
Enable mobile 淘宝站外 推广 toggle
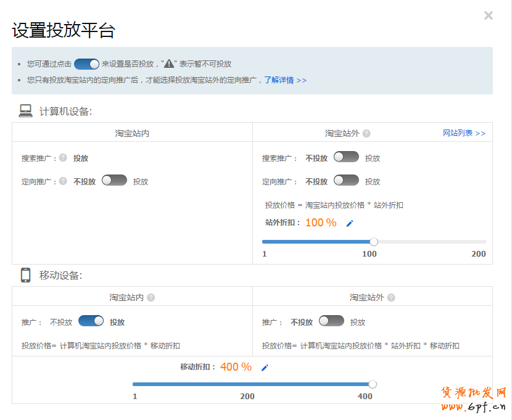click(331, 321)
